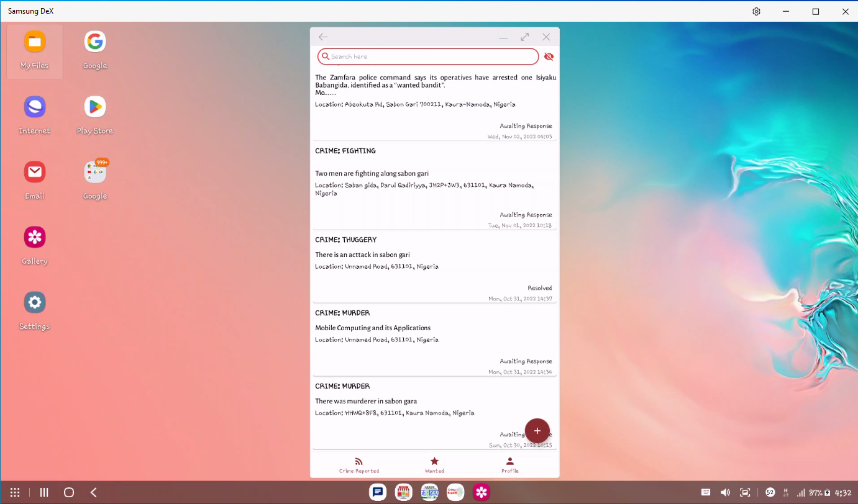The image size is (858, 504).
Task: Open Samsung DeX settings gear
Action: click(756, 11)
